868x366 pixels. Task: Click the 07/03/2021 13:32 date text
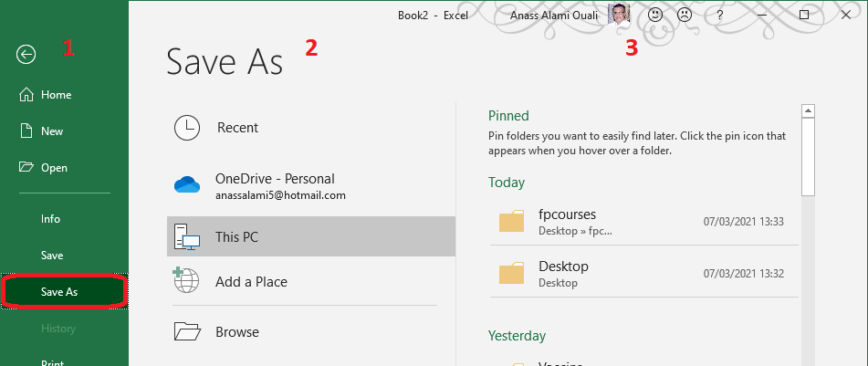tap(744, 274)
